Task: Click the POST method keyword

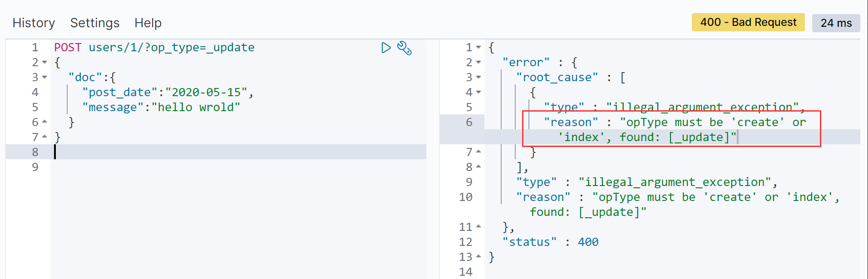Action: pos(68,47)
